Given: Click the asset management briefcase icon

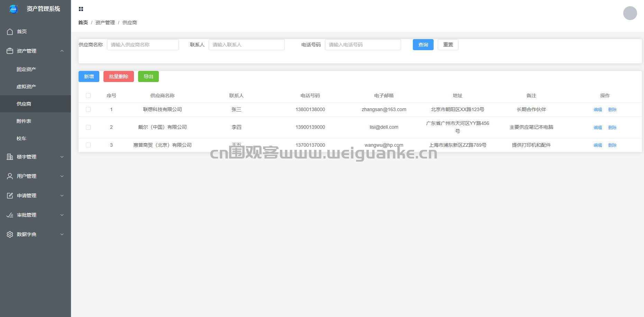Looking at the screenshot, I should [10, 51].
